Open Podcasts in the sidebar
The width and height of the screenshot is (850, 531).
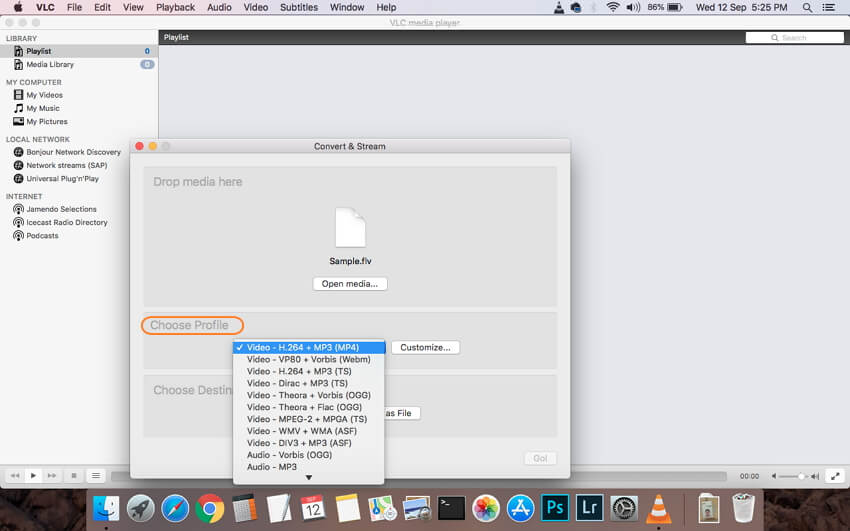click(42, 236)
